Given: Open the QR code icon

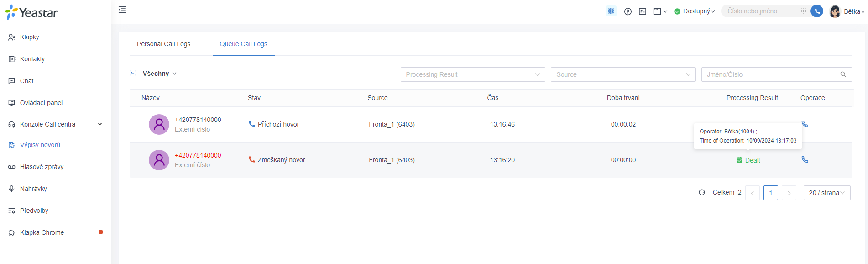Looking at the screenshot, I should 611,11.
